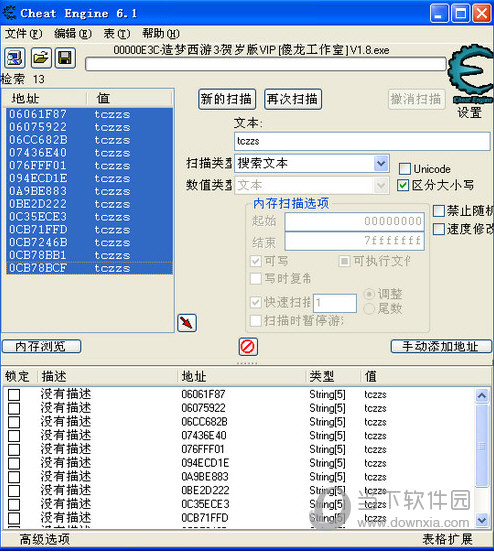Click the 结束 end address field
The image size is (494, 552).
pyautogui.click(x=354, y=241)
